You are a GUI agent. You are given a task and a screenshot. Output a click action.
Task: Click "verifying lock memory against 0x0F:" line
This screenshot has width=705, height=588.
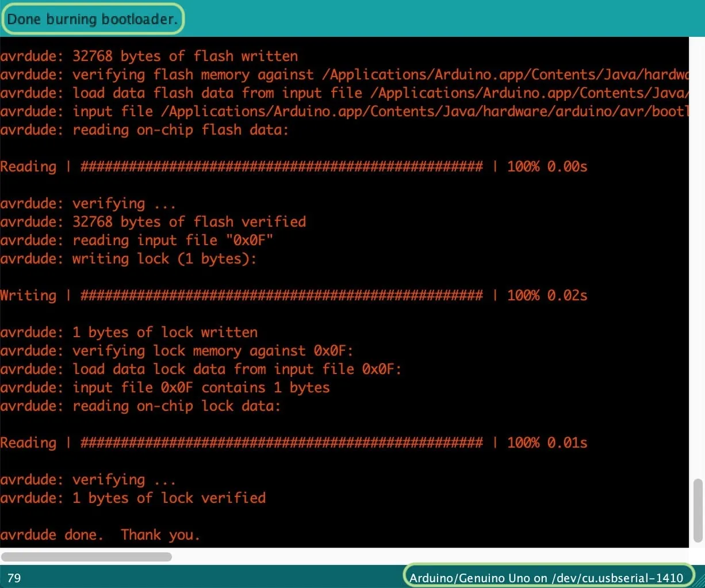(x=177, y=350)
